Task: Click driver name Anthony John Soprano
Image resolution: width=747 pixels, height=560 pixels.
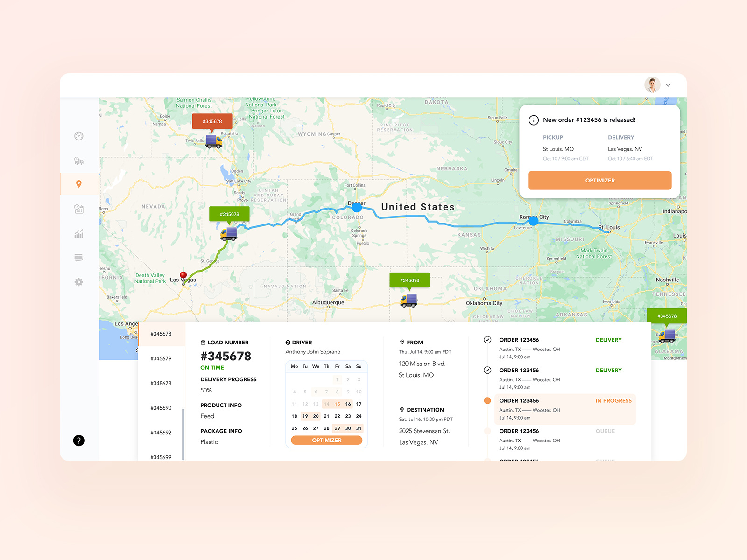Action: click(x=313, y=352)
